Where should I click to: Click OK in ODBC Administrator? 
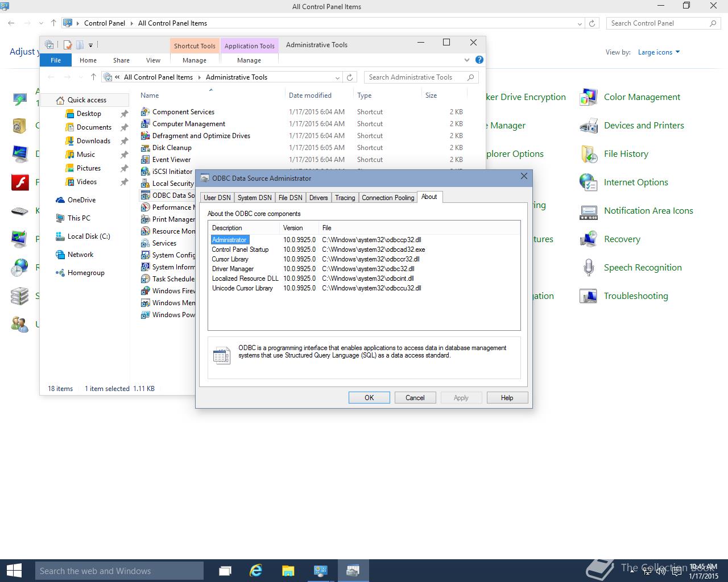369,398
